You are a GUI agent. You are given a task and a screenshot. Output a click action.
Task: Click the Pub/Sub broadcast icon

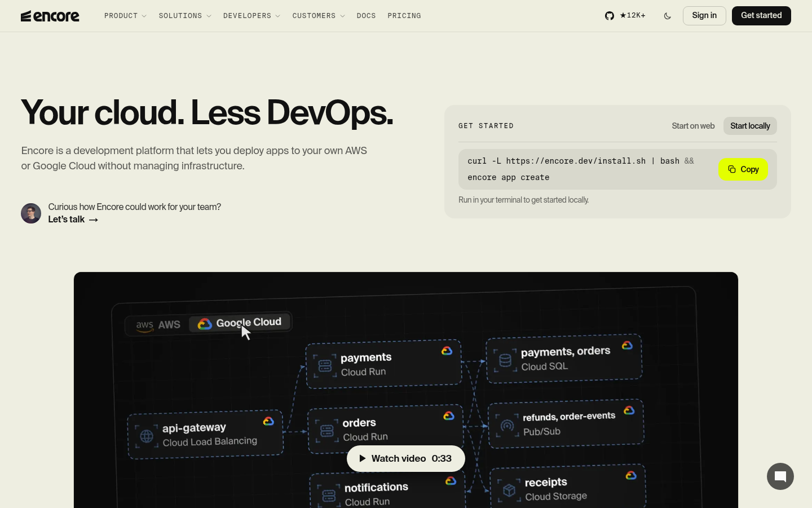[507, 426]
